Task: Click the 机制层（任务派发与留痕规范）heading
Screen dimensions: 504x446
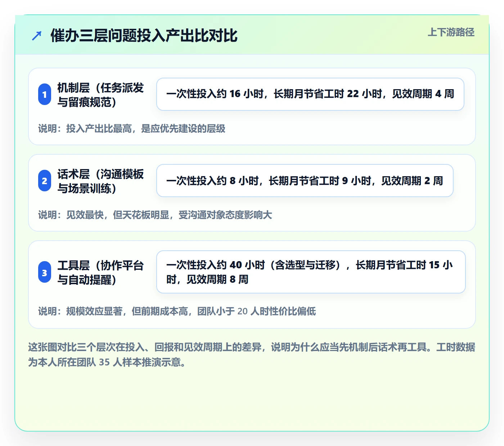Action: (x=101, y=95)
